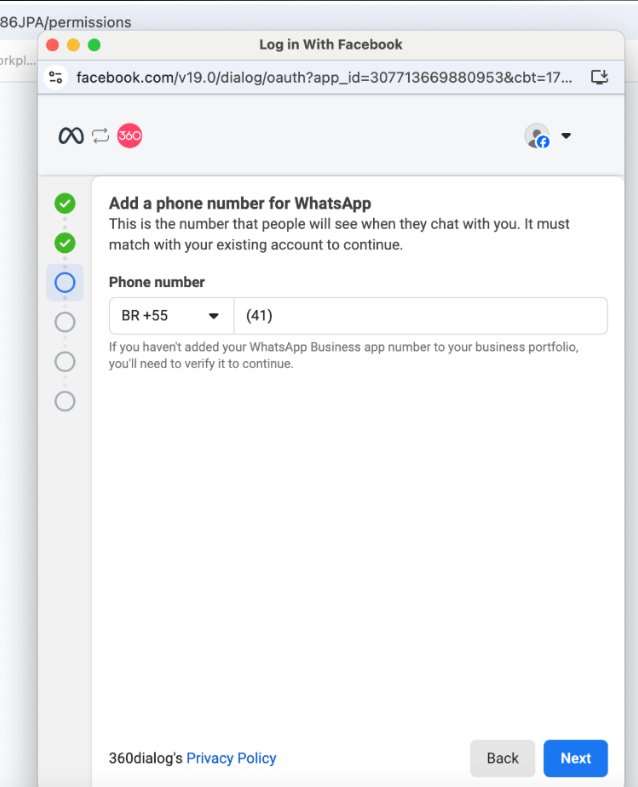Expand the account switcher arrow

[566, 136]
